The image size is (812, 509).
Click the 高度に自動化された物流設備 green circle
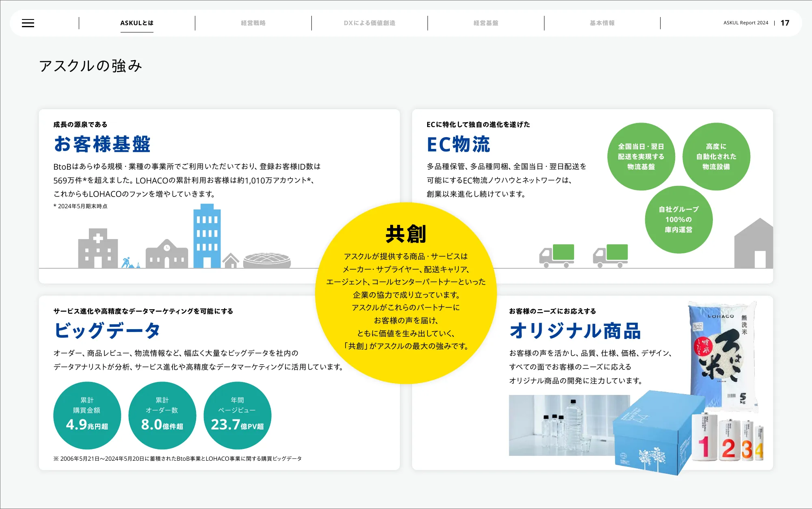716,157
